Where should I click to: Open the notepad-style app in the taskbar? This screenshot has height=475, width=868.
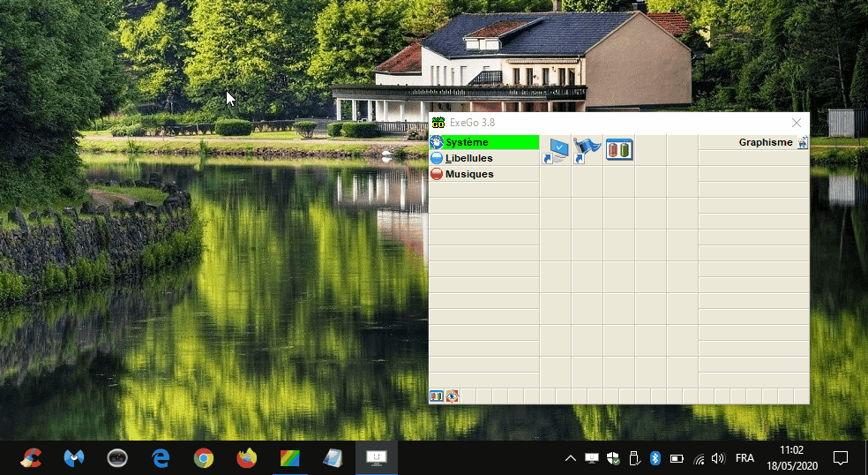(x=333, y=458)
